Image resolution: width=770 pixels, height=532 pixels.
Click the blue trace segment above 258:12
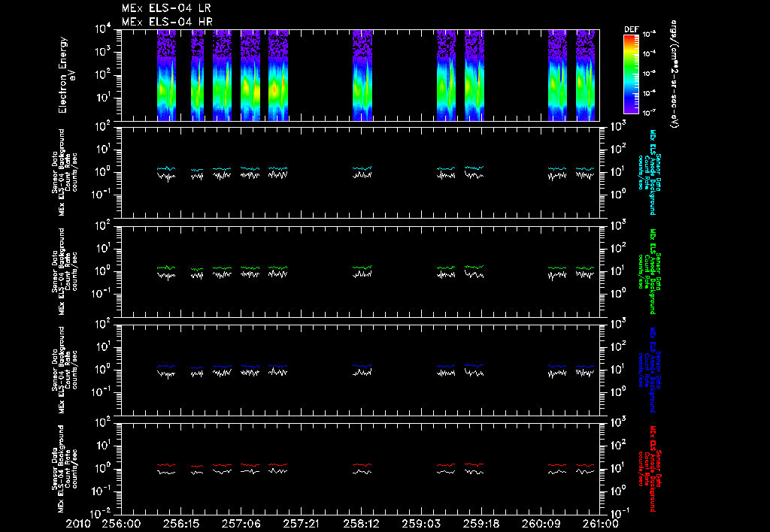tap(362, 366)
